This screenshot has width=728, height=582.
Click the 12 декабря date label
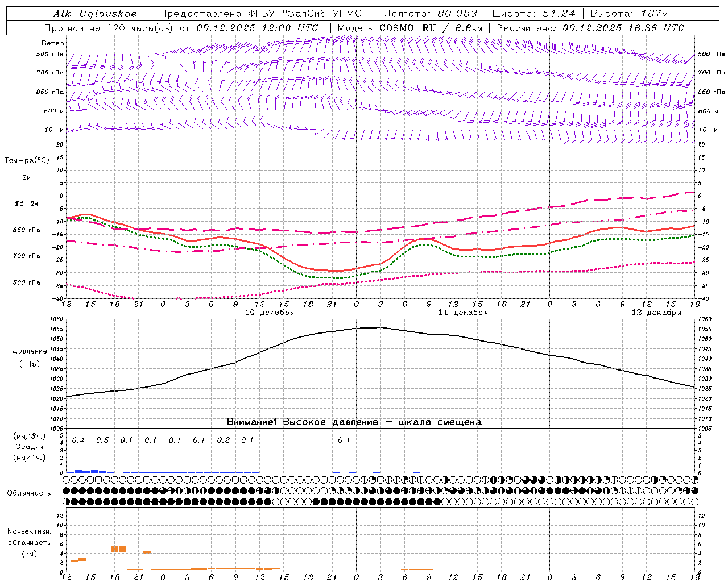click(x=656, y=313)
